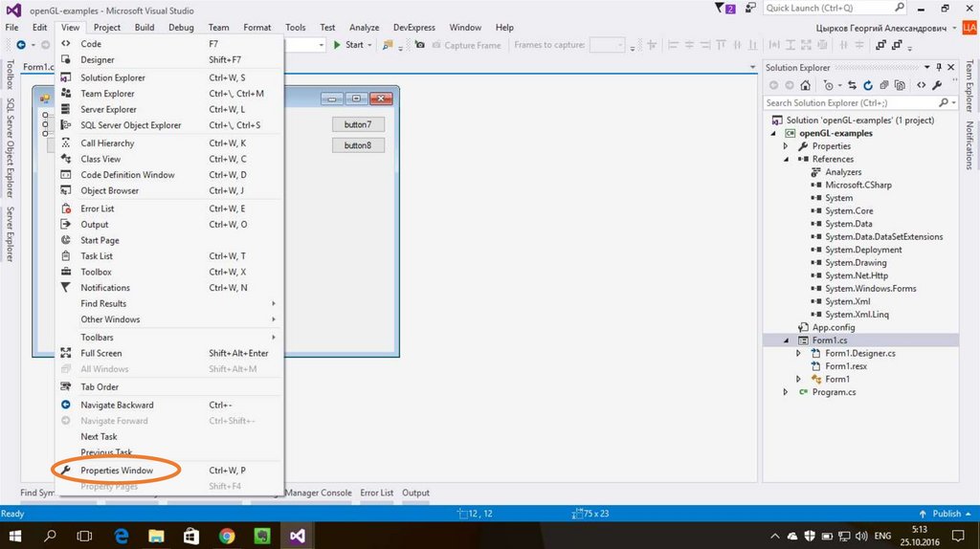This screenshot has height=549, width=980.
Task: Click Collapse All icon in Solution Explorer
Action: click(x=884, y=85)
